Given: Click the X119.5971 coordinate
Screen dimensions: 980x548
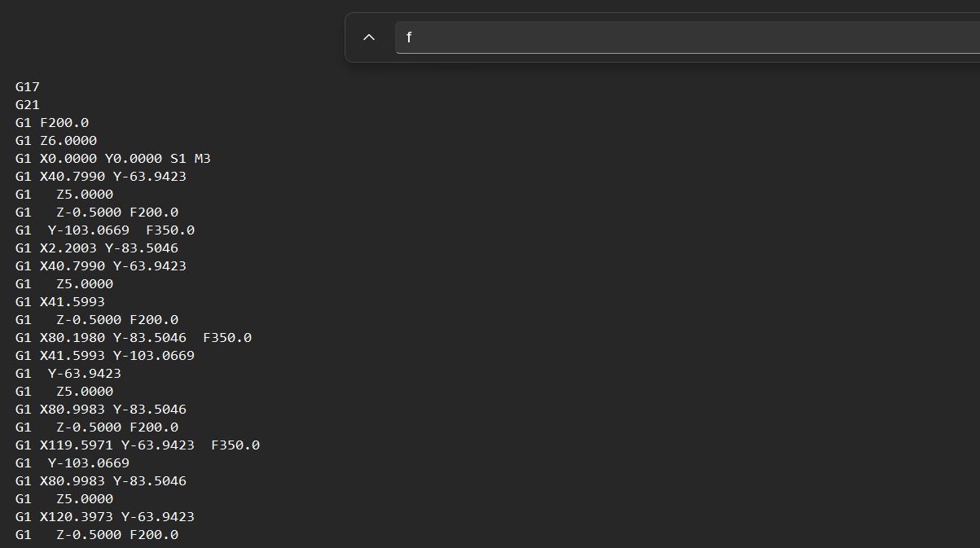Looking at the screenshot, I should coord(77,445).
